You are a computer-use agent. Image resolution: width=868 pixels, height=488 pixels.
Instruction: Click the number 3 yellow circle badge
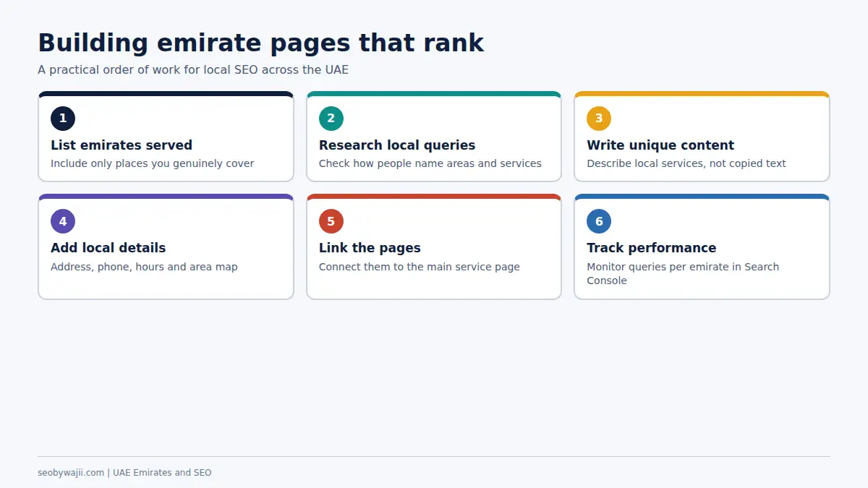click(x=599, y=119)
